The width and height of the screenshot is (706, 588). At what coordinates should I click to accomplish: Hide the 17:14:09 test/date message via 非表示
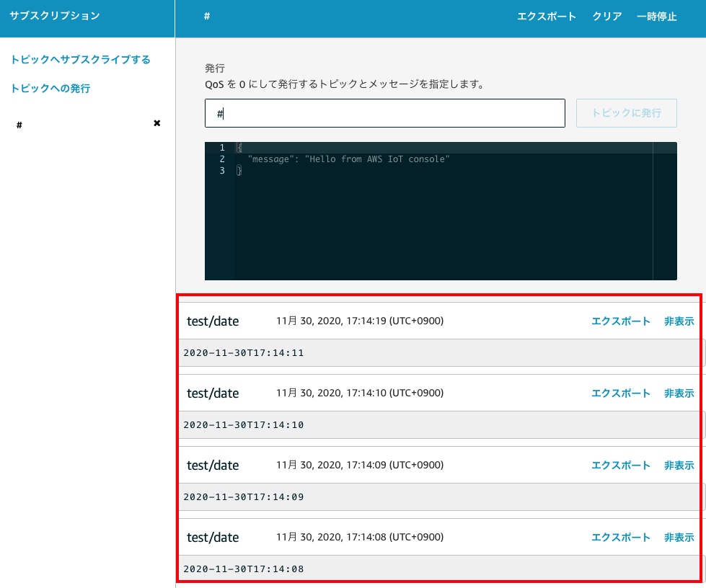click(679, 465)
